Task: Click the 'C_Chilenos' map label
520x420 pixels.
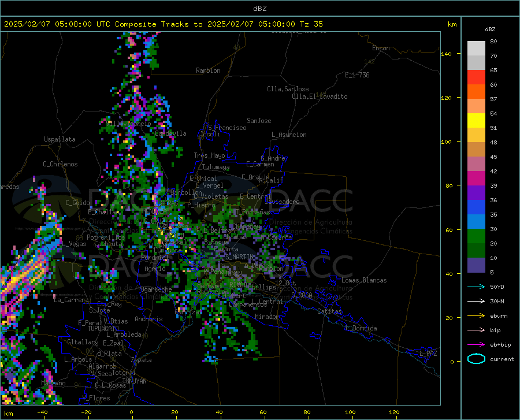Action: click(60, 164)
